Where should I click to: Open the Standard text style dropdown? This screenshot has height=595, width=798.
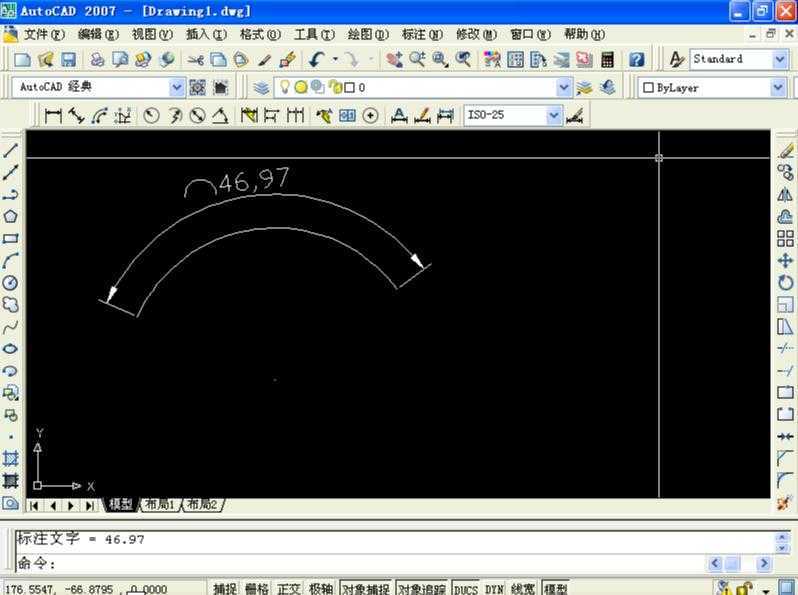point(780,60)
